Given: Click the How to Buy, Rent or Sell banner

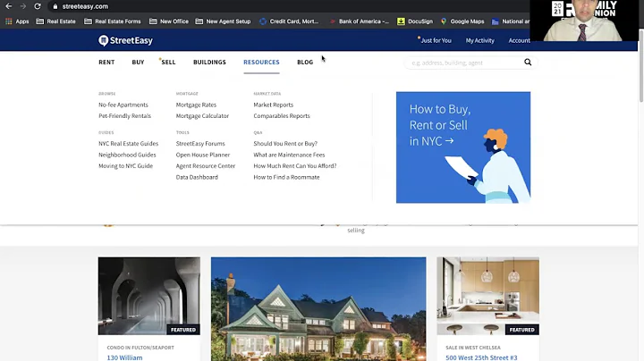Looking at the screenshot, I should point(463,147).
